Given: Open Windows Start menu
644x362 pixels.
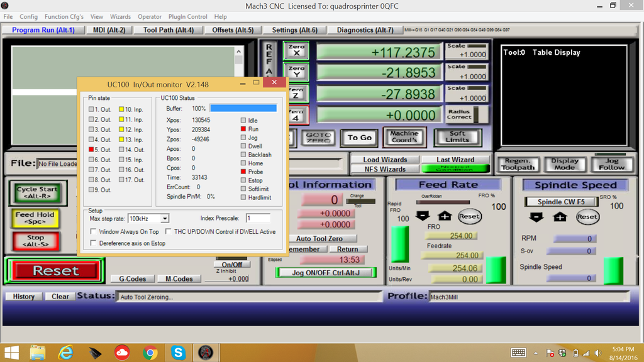Looking at the screenshot, I should click(x=11, y=353).
